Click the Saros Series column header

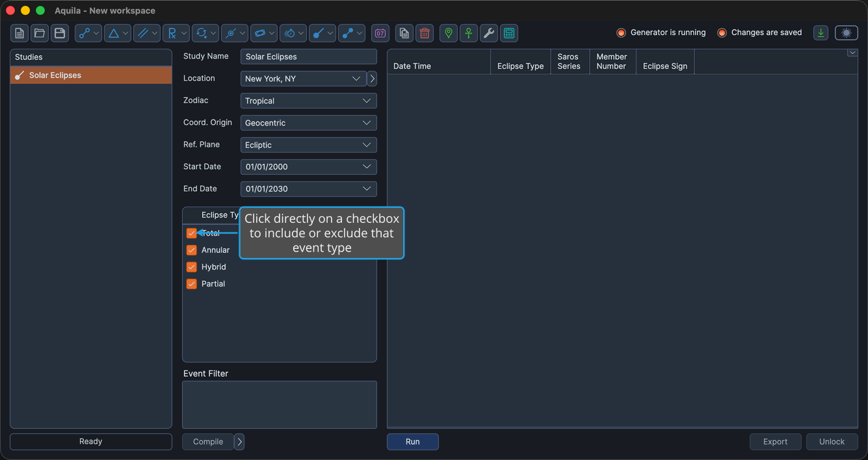pyautogui.click(x=570, y=62)
